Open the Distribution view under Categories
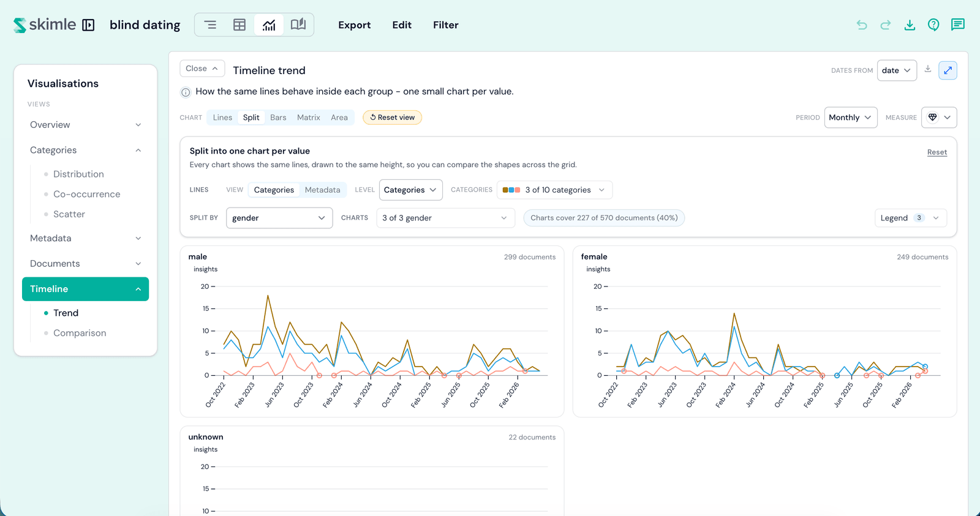The width and height of the screenshot is (980, 516). point(78,174)
